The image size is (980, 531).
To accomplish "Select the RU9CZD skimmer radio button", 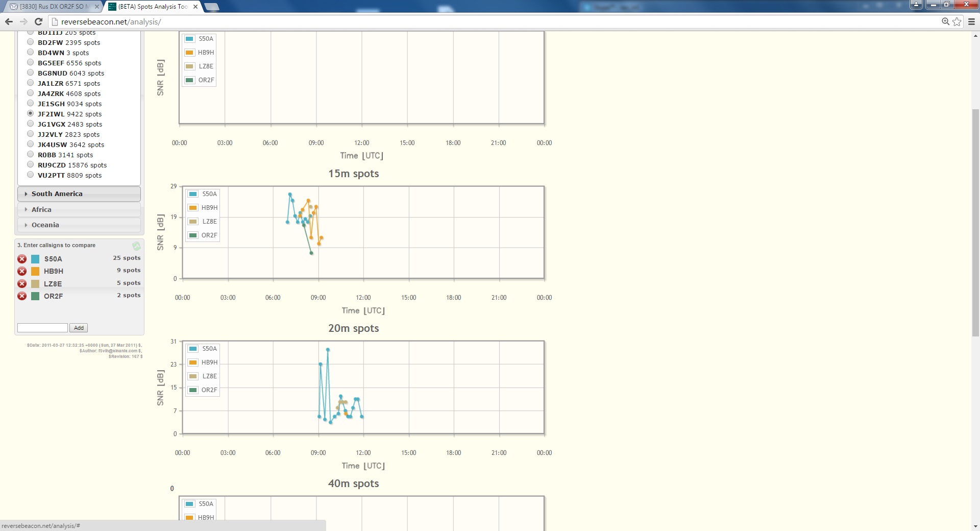I will 31,164.
